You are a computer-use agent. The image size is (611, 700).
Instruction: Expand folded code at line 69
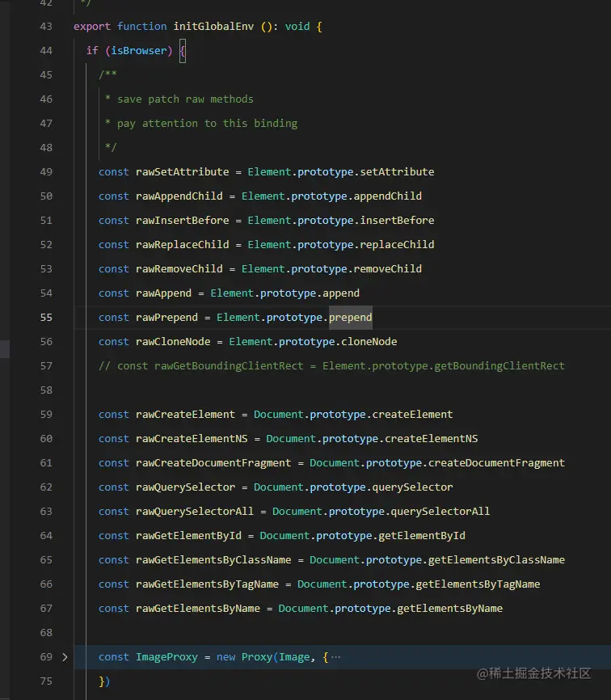click(65, 657)
